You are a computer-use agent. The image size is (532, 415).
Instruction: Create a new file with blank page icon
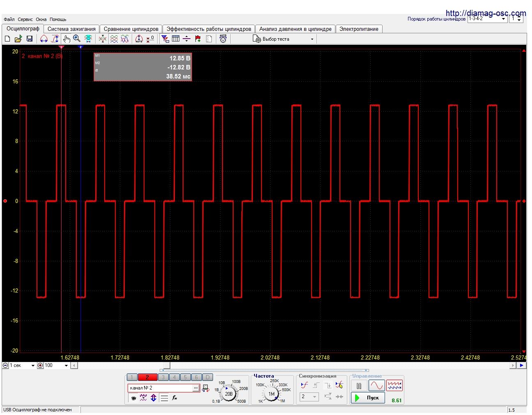[x=7, y=39]
